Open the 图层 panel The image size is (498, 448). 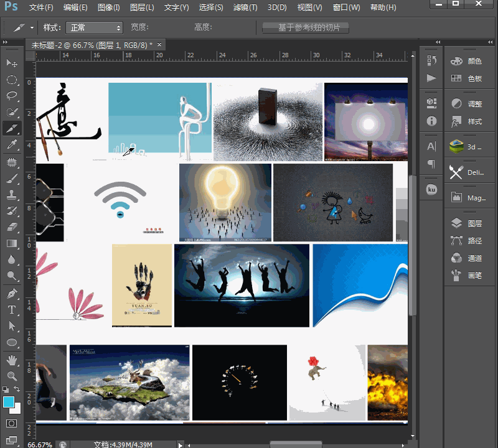tap(466, 223)
